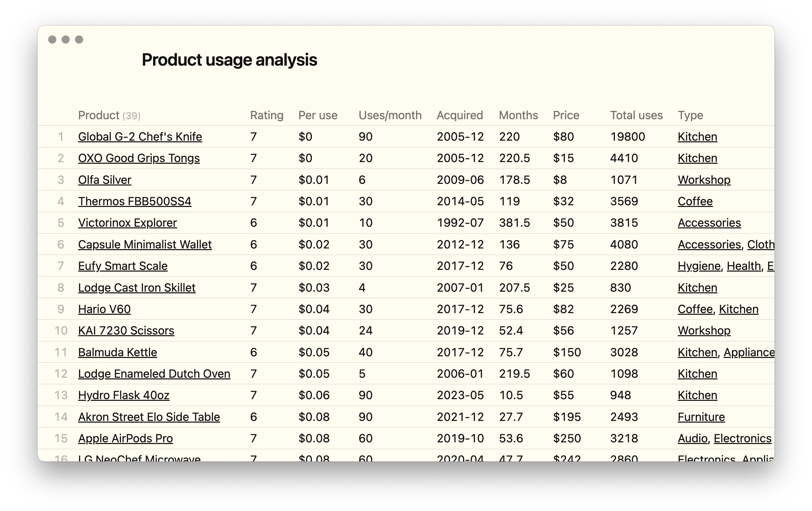812x511 pixels.
Task: Open the Global G-2 Chef's Knife link
Action: [x=140, y=137]
